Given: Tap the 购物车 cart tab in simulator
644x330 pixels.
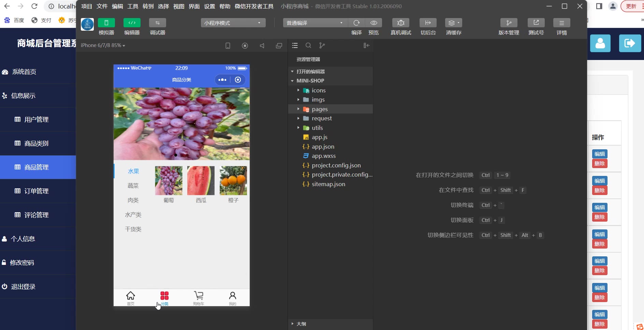Looking at the screenshot, I should [199, 298].
